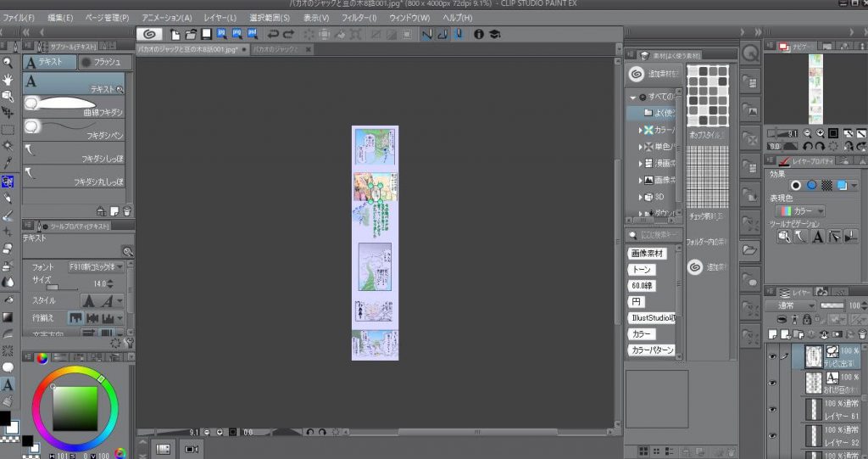This screenshot has width=868, height=459.
Task: Toggle bold text style button
Action: point(88,301)
